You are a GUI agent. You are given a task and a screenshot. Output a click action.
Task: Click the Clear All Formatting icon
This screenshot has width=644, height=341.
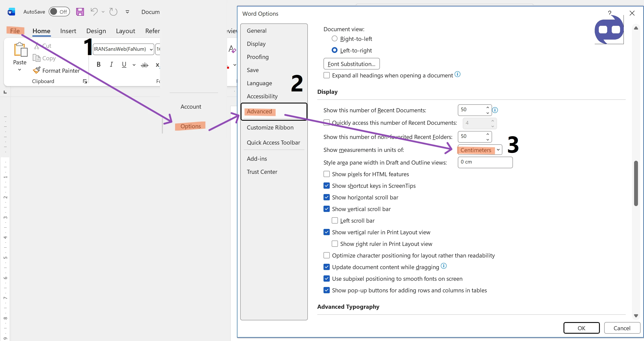[x=232, y=49]
